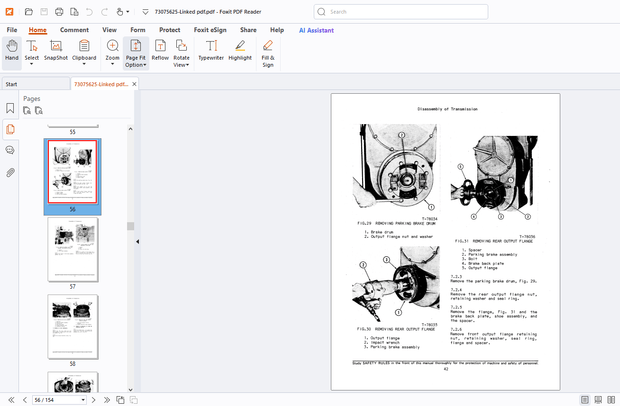620x406 pixels.
Task: Go to the previous page
Action: 25,400
